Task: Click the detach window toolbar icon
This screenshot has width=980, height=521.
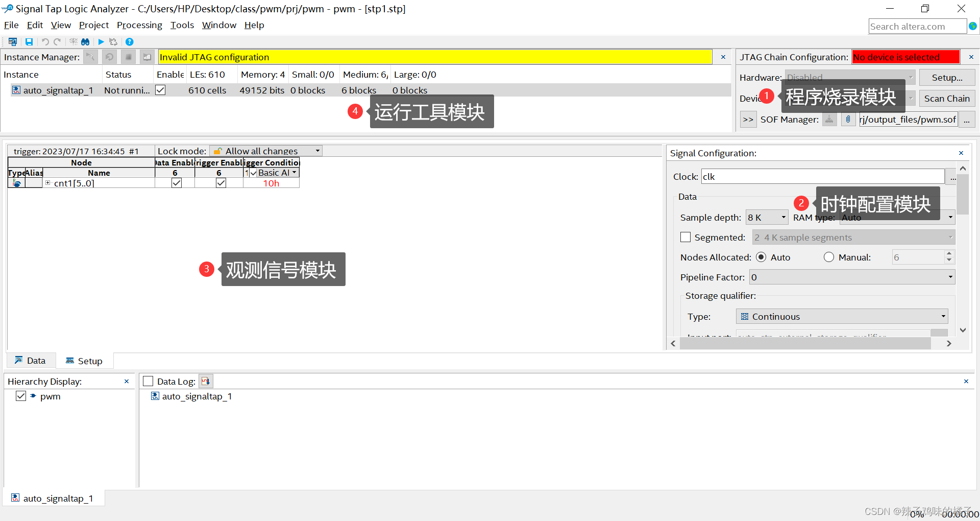Action: (x=13, y=42)
